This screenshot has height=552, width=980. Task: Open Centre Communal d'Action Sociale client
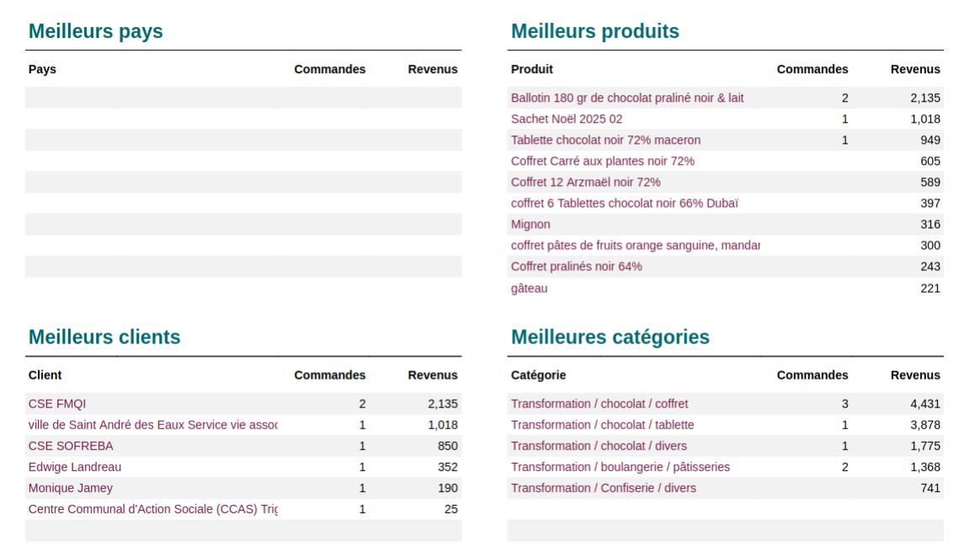(152, 509)
